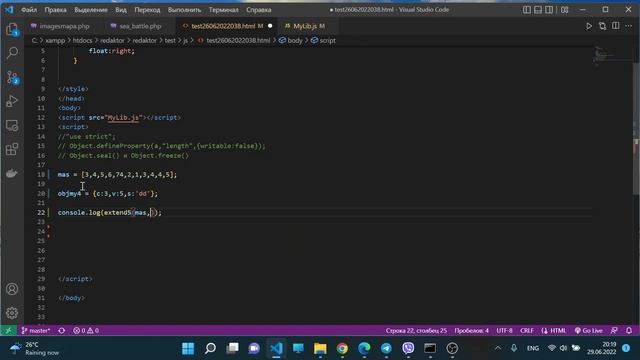Toggle secondary side bar layout icon
640x360 pixels.
(x=549, y=9)
